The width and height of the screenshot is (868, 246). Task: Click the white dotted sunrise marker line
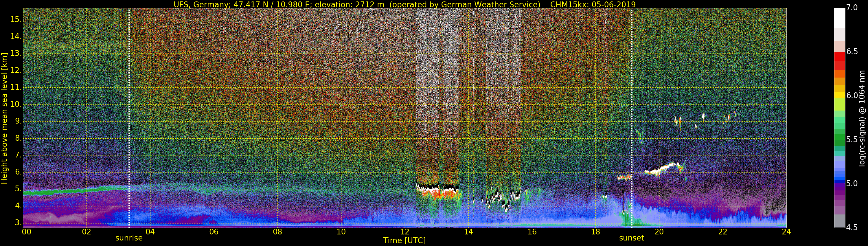pos(129,118)
